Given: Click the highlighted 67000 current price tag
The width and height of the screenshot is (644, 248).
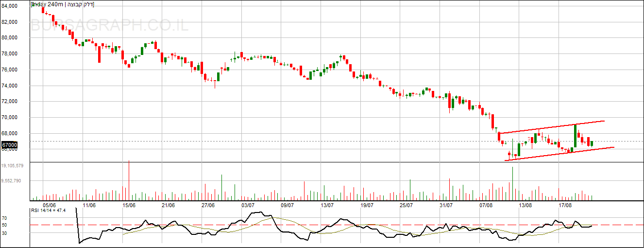Looking at the screenshot, I should [10, 145].
